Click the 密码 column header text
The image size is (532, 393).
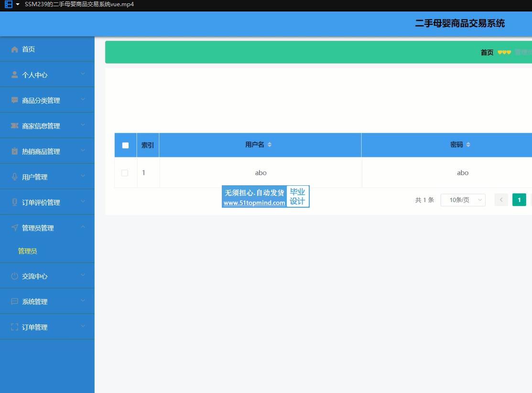click(x=456, y=145)
